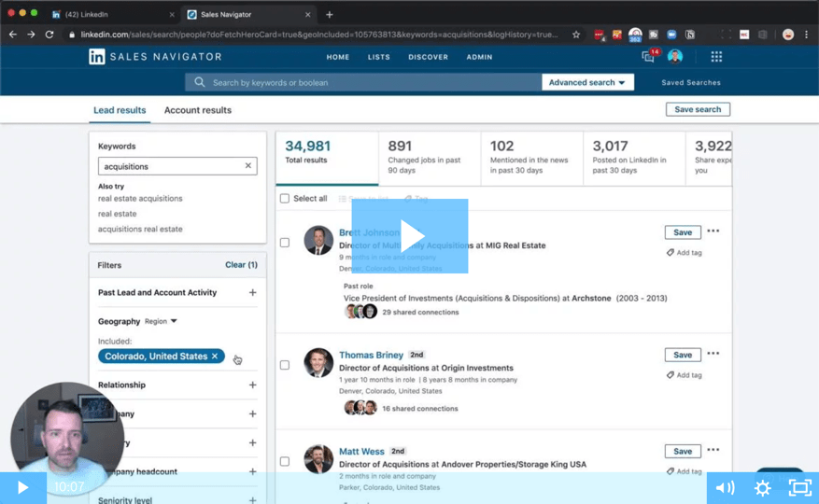Save Brett Johnson as a lead
Viewport: 819px width, 504px height.
pos(683,232)
